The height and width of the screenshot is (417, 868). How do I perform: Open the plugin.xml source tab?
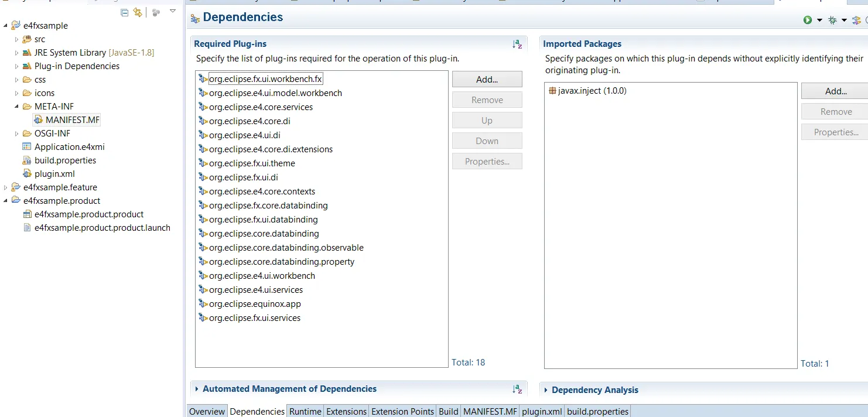542,411
